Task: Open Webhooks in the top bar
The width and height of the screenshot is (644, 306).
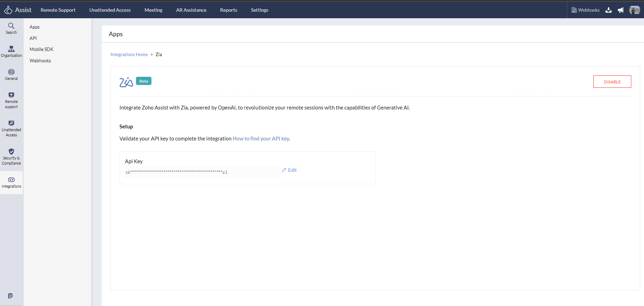Action: tap(585, 10)
